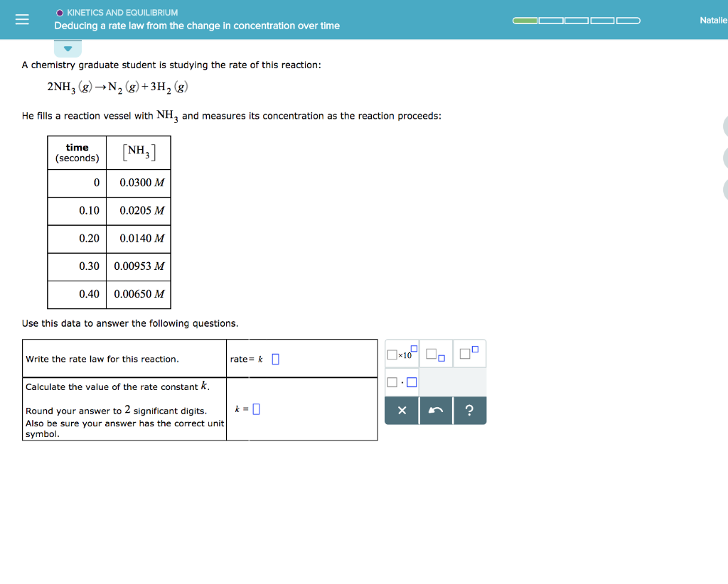The image size is (728, 584).
Task: Collapse the question using the teal chevron
Action: [68, 48]
